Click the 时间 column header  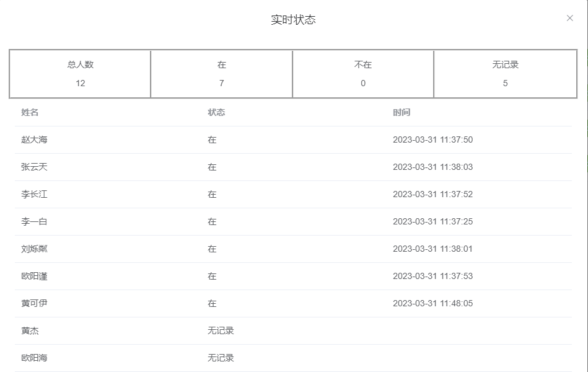(400, 112)
